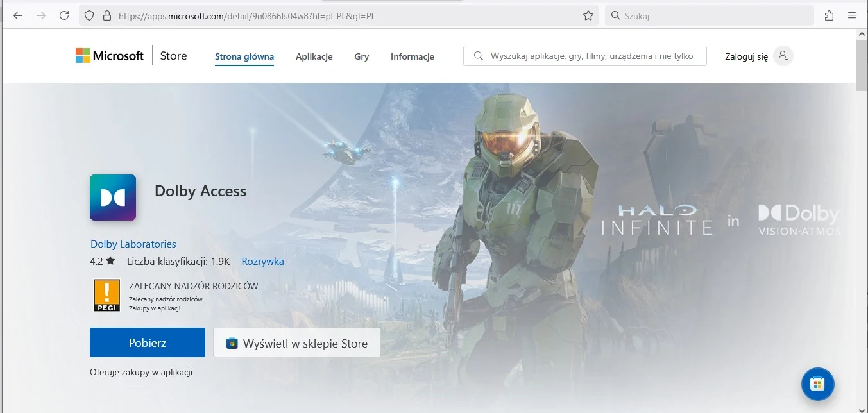Click the Dolby Access app icon

[x=113, y=198]
